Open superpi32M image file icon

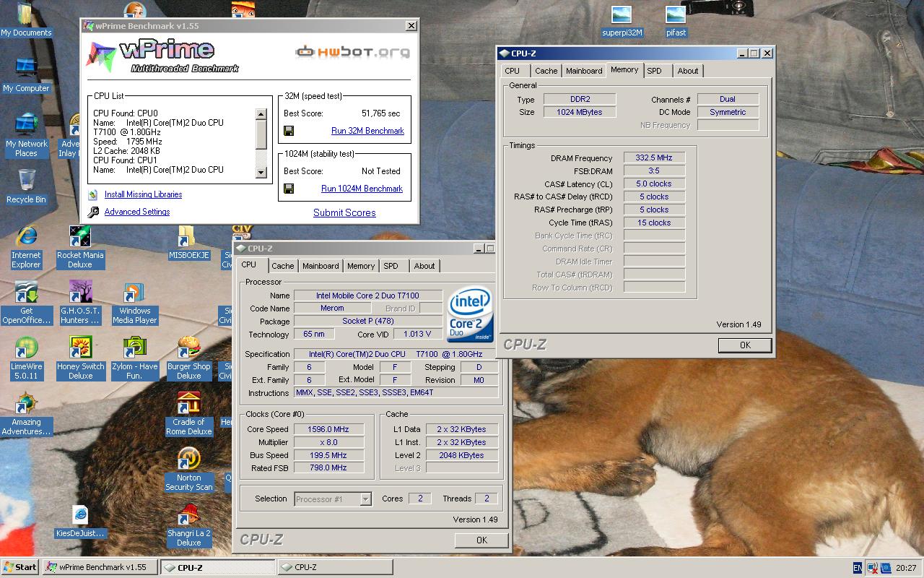point(622,21)
